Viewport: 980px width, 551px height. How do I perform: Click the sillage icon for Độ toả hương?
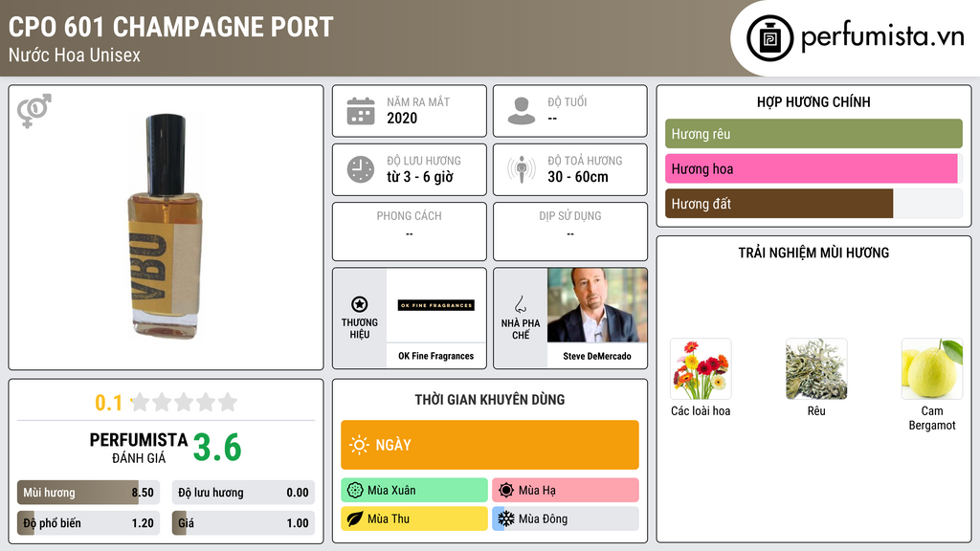point(522,169)
